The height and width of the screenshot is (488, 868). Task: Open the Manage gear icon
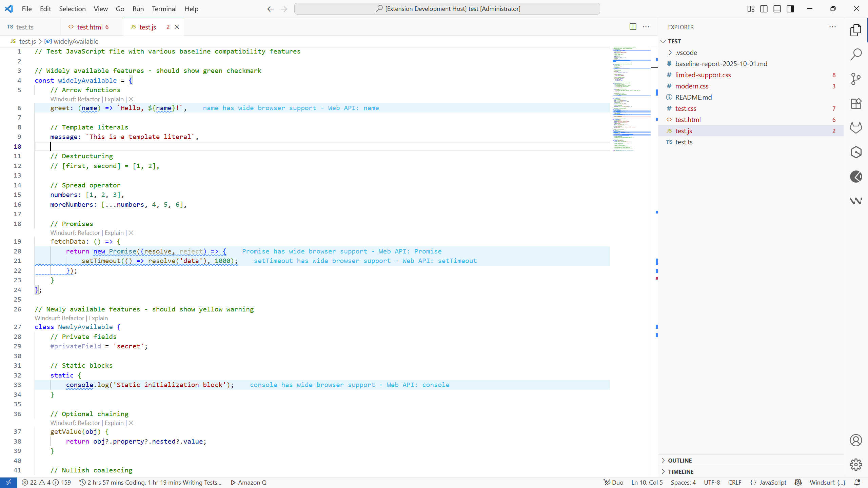(x=856, y=465)
